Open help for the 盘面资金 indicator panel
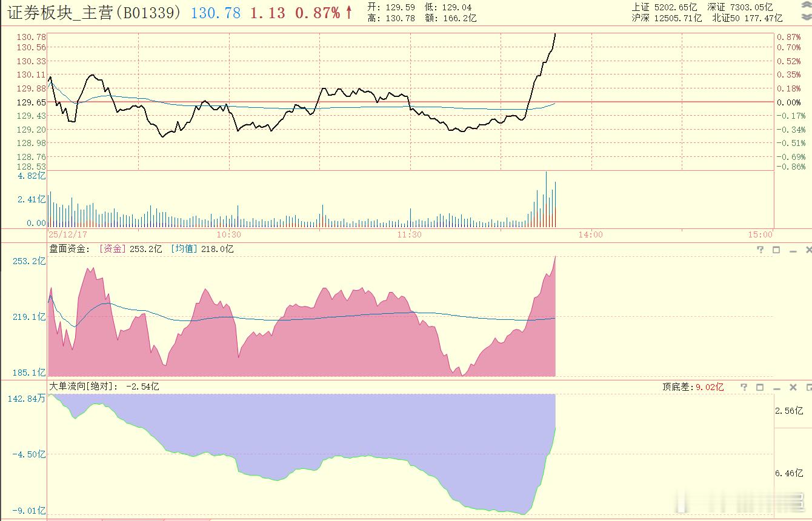 [760, 250]
